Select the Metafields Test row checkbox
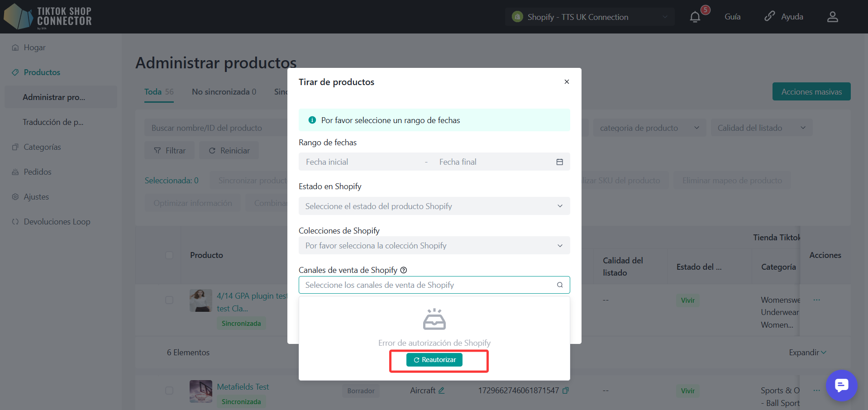The image size is (868, 410). pyautogui.click(x=169, y=391)
